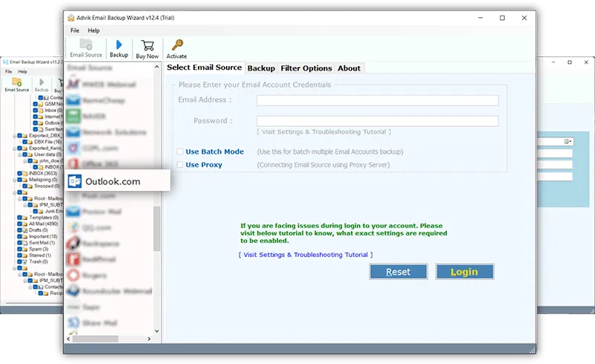Click the Reset button

coord(399,271)
